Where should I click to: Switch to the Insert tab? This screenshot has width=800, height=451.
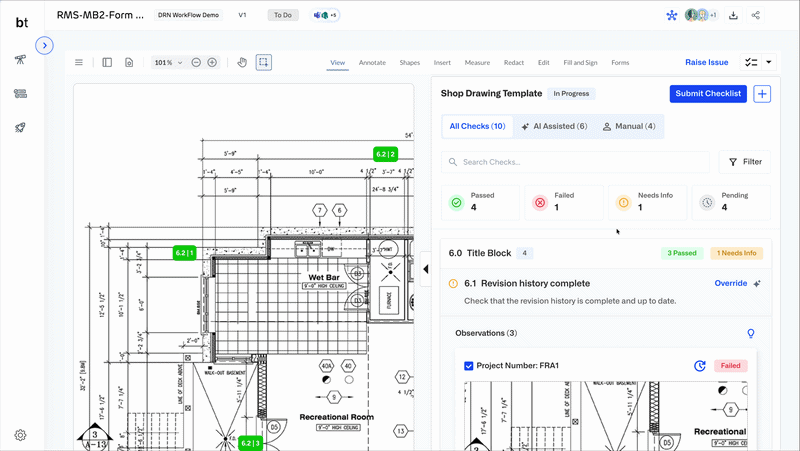coord(442,63)
